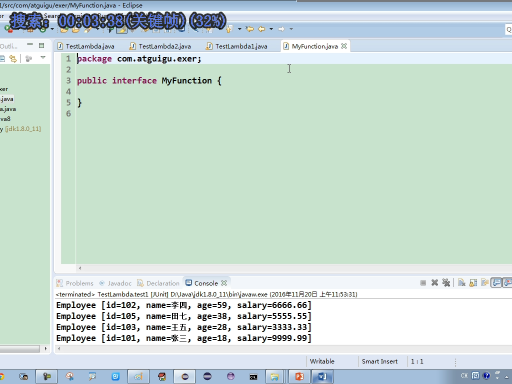
Task: Select the Console view tab
Action: point(202,283)
